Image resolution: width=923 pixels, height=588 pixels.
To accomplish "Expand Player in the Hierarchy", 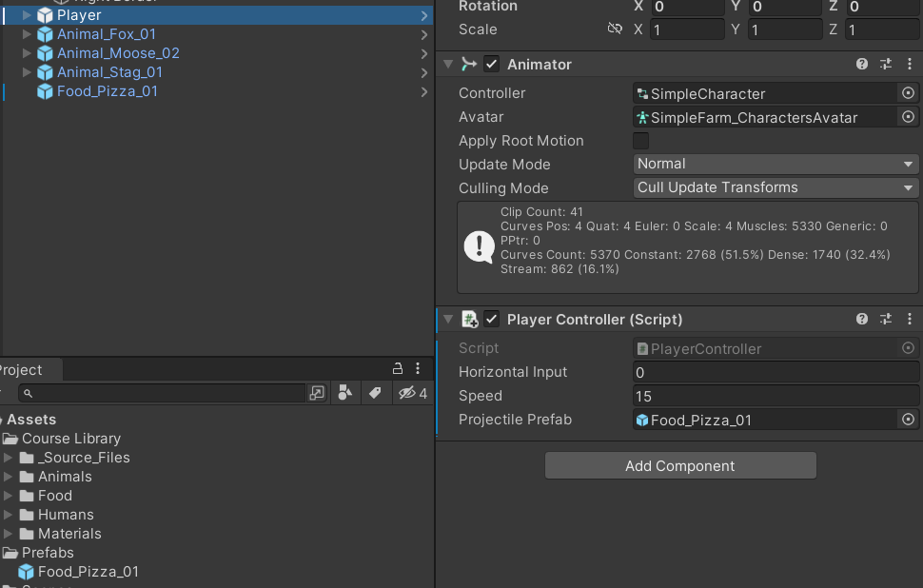I will tap(27, 15).
